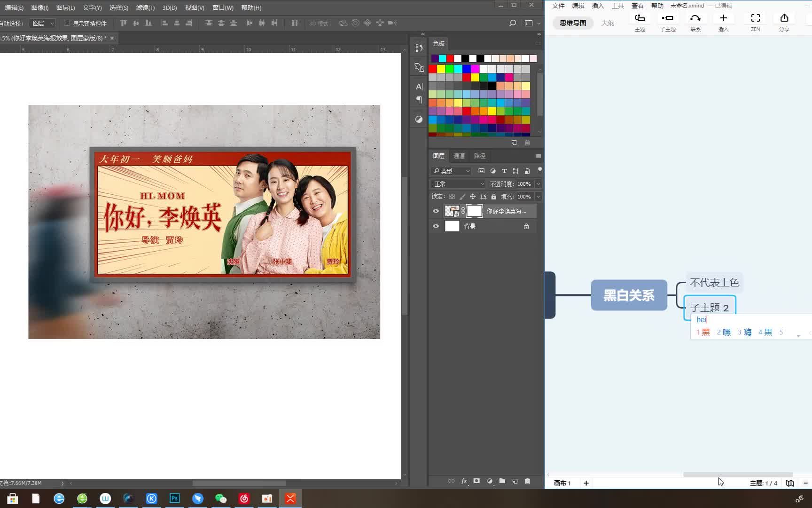Open the layer styles fx menu
Viewport: 812px width, 508px height.
[x=464, y=481]
